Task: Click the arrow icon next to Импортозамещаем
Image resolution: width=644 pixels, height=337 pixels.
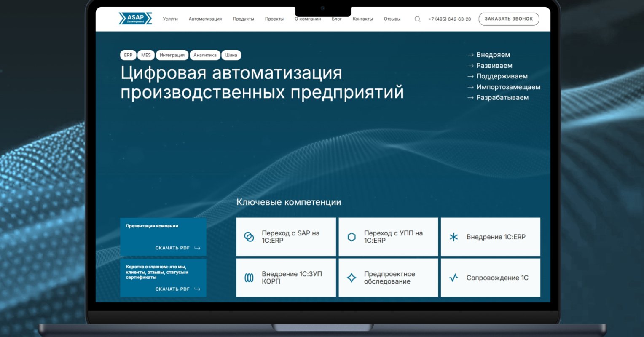Action: point(470,87)
